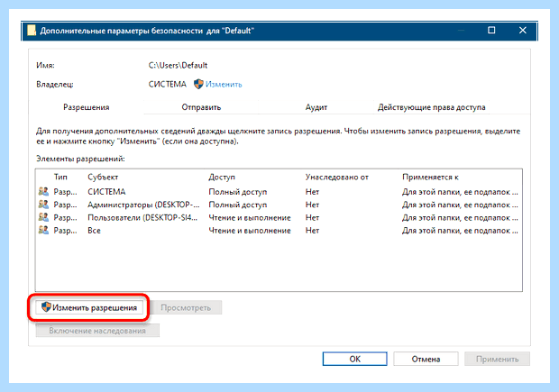
Task: Click Для этой папки text in Пользователи row
Action: pos(460,217)
